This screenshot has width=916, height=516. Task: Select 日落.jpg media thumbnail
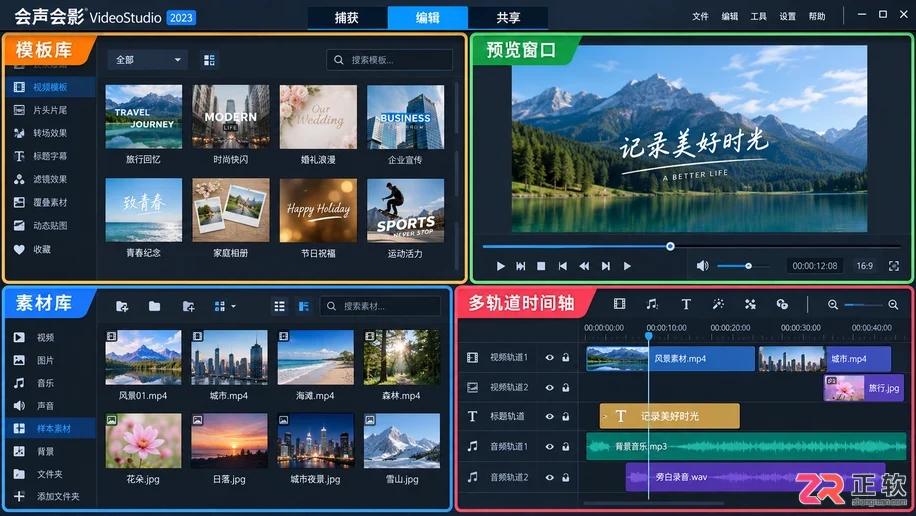tap(229, 441)
